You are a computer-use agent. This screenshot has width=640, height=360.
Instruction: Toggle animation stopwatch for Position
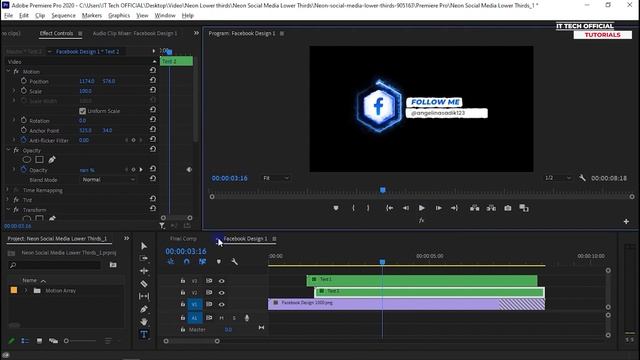click(x=24, y=81)
